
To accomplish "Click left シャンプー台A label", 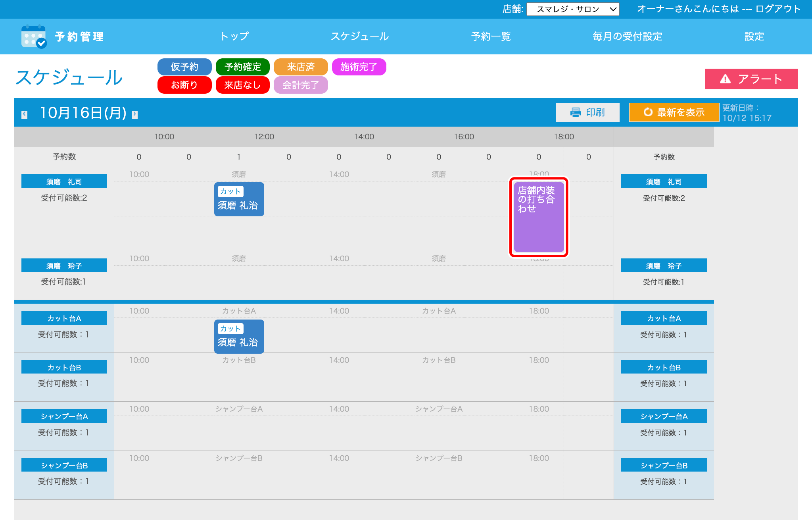I will (64, 416).
